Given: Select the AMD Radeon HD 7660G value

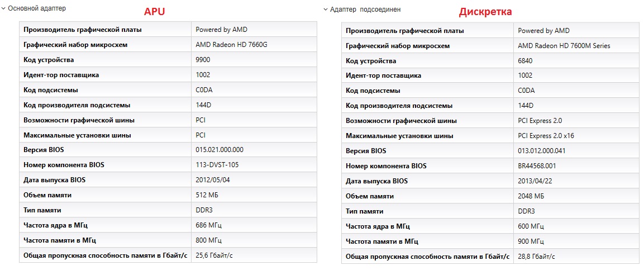Looking at the screenshot, I should click(231, 45).
